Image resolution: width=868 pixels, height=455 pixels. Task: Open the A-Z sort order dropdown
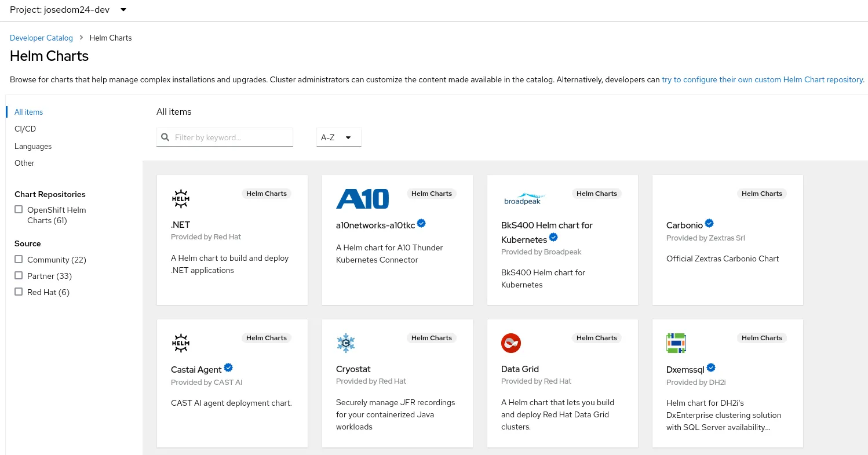(338, 137)
